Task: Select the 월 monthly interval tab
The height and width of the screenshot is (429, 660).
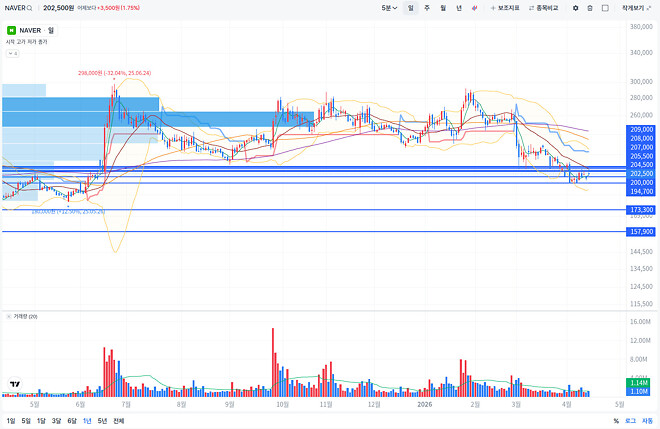Action: click(443, 8)
